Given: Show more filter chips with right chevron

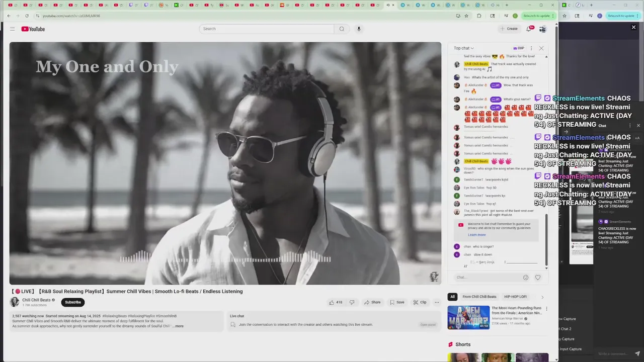Looking at the screenshot, I should [x=542, y=297].
